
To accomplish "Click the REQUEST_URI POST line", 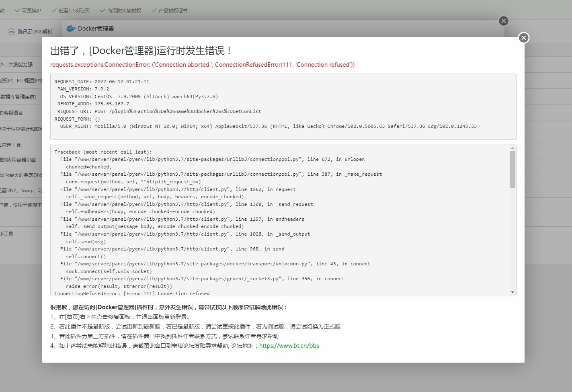I will pos(159,111).
